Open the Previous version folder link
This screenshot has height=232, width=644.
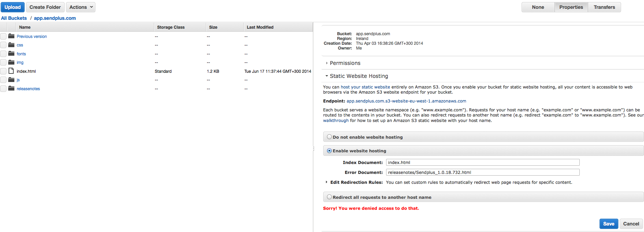coord(32,37)
